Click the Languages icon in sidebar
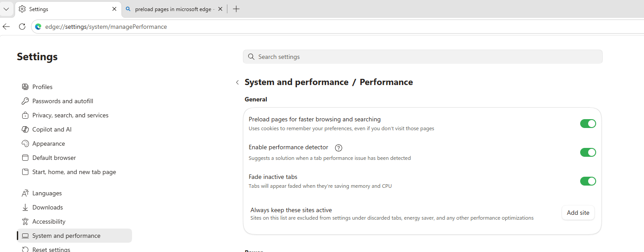Image resolution: width=644 pixels, height=252 pixels. coord(25,193)
